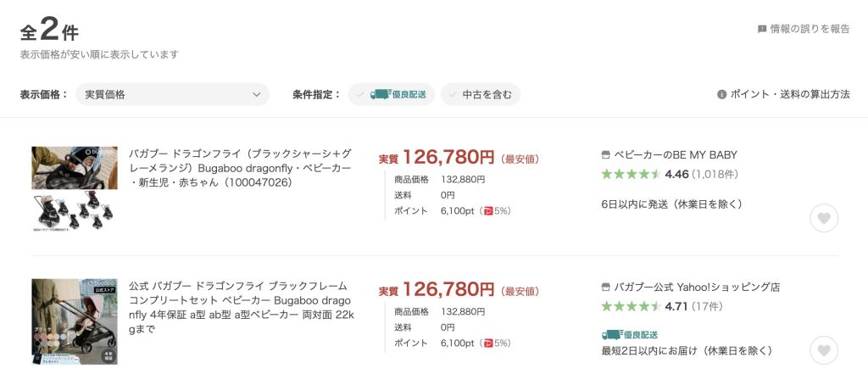
Task: Open the grey melange Bugaboo dragonfly product title
Action: tap(240, 168)
